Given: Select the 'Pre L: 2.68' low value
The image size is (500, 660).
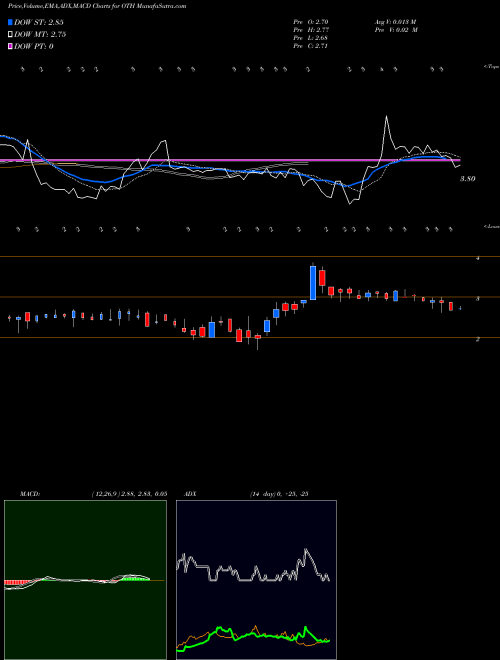Looking at the screenshot, I should (311, 38).
